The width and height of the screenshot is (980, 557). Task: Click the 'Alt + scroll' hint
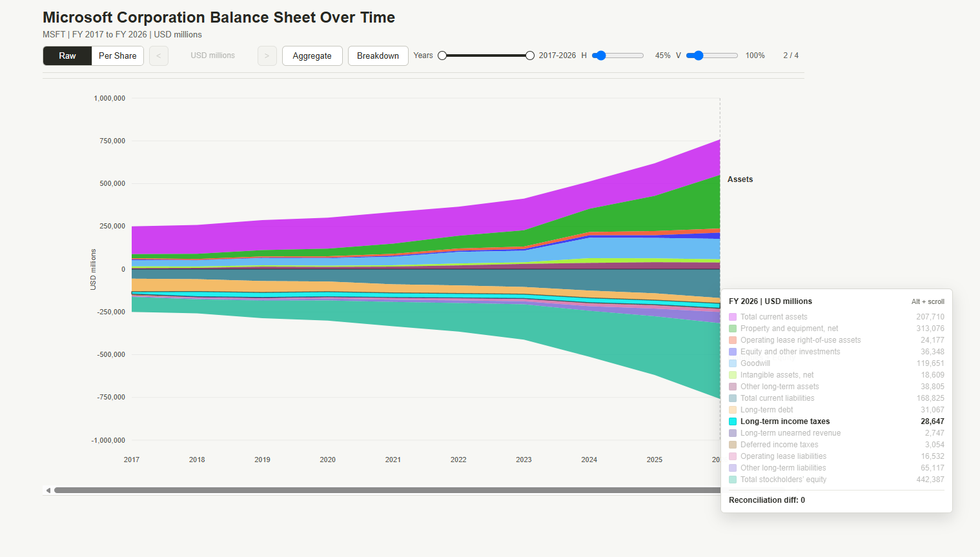point(928,301)
